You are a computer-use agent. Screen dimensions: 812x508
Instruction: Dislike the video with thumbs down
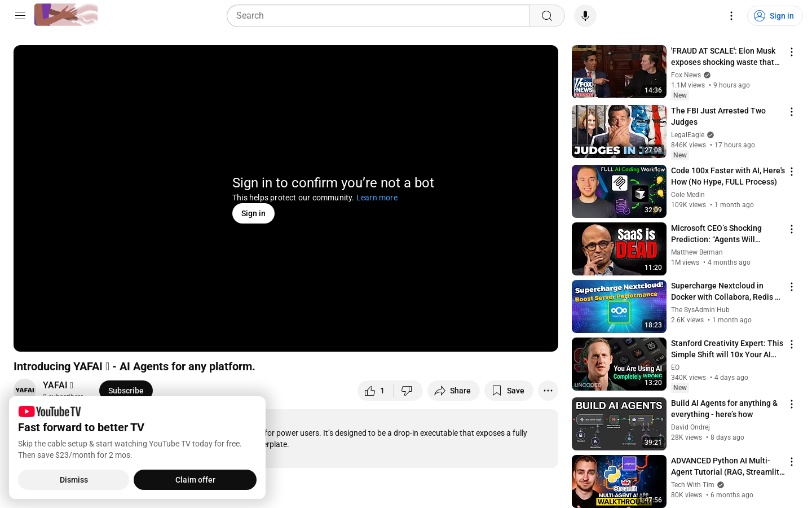(408, 391)
